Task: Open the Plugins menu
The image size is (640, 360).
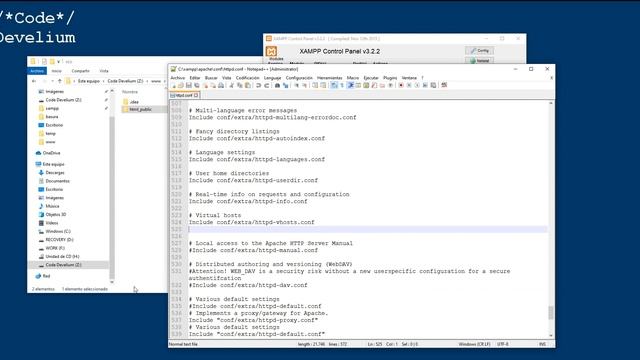Action: (390, 78)
